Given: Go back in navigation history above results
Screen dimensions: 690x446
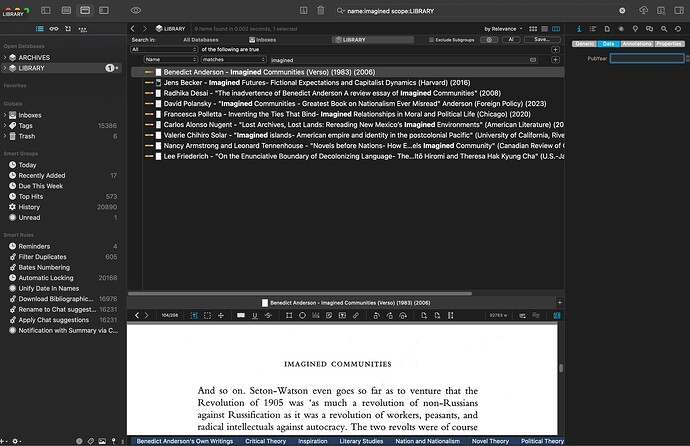Looking at the screenshot, I should click(x=132, y=29).
